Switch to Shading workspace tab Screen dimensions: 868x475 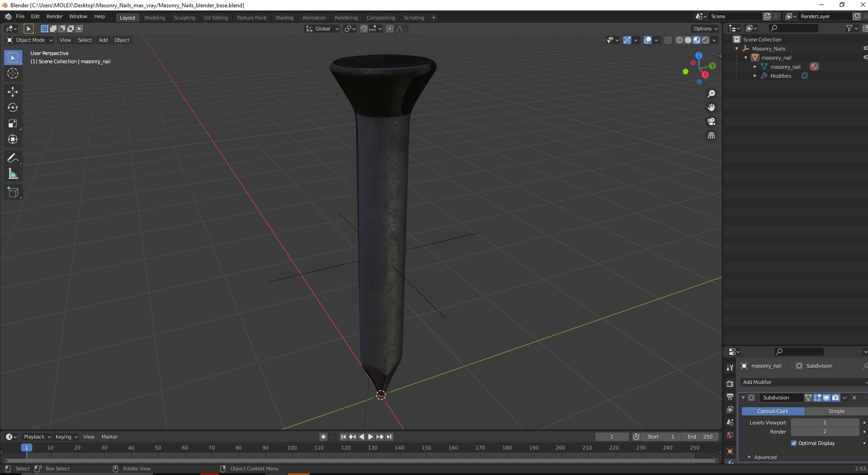(x=284, y=18)
